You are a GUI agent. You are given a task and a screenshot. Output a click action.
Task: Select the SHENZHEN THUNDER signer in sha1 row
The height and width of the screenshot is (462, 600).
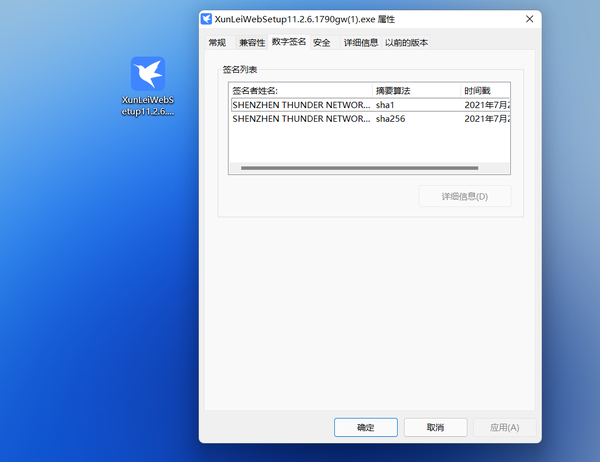[x=301, y=105]
